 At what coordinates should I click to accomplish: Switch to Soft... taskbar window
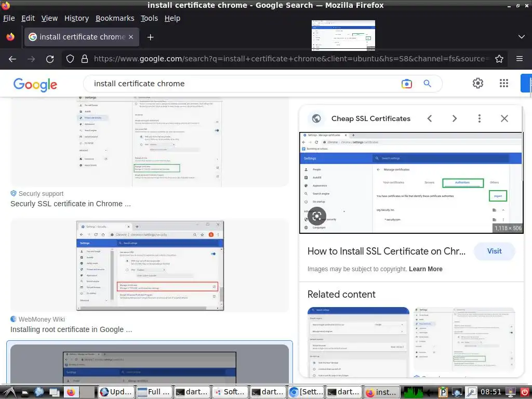[x=230, y=392]
